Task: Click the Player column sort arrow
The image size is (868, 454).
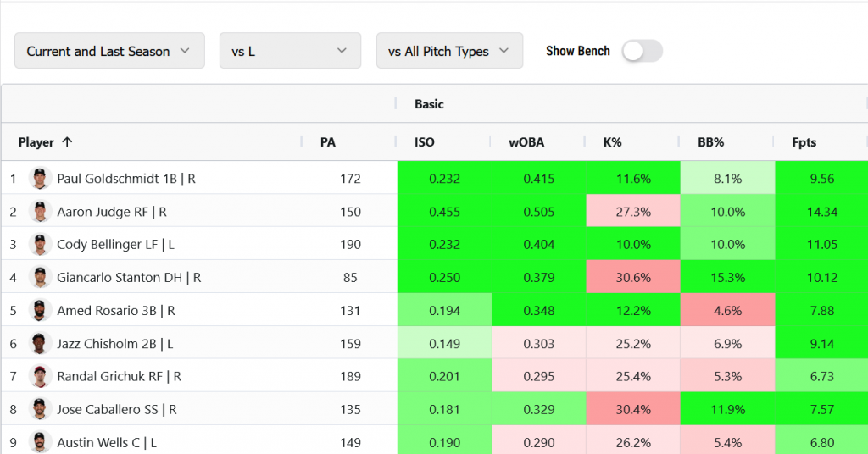Action: pyautogui.click(x=67, y=142)
